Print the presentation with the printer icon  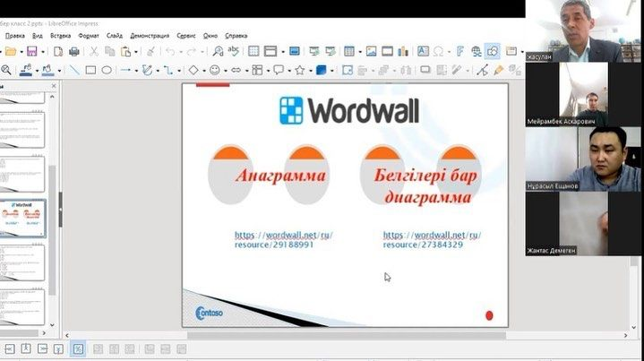point(74,51)
